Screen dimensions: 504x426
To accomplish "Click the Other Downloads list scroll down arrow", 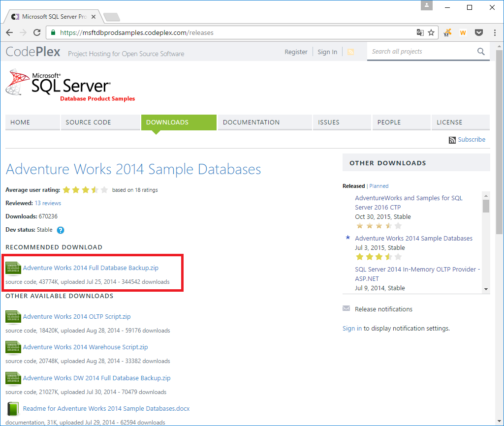I will (486, 289).
